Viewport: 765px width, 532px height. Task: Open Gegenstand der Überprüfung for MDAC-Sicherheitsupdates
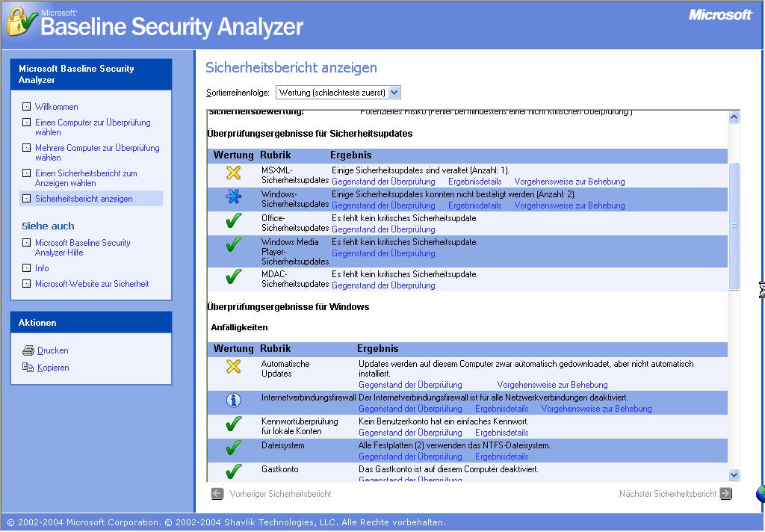[x=383, y=285]
